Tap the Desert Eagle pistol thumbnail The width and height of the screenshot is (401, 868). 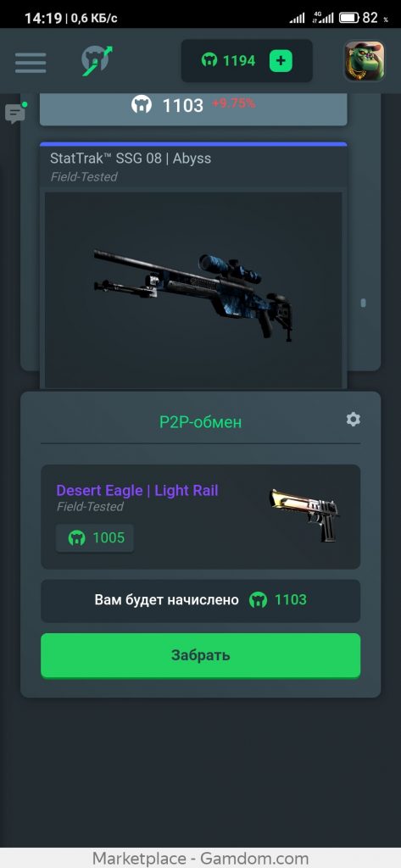304,515
